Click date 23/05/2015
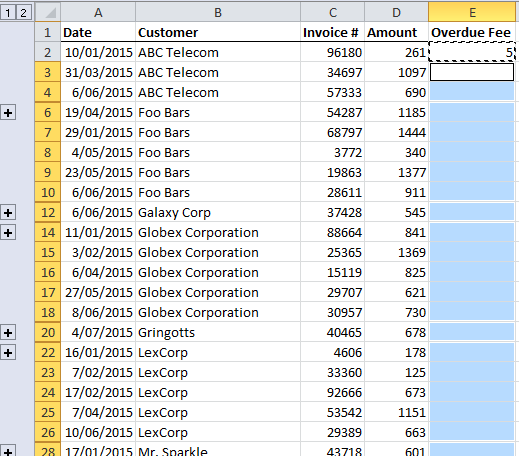 click(x=98, y=172)
